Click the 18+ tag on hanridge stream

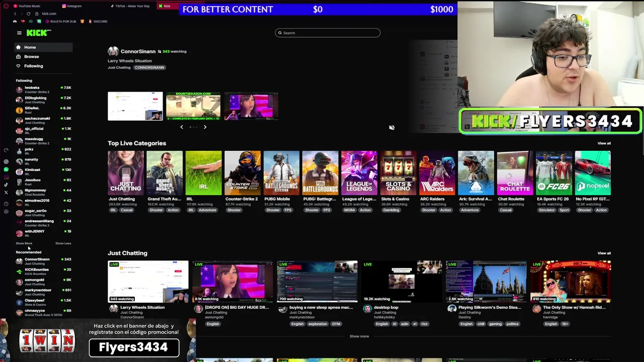click(565, 324)
